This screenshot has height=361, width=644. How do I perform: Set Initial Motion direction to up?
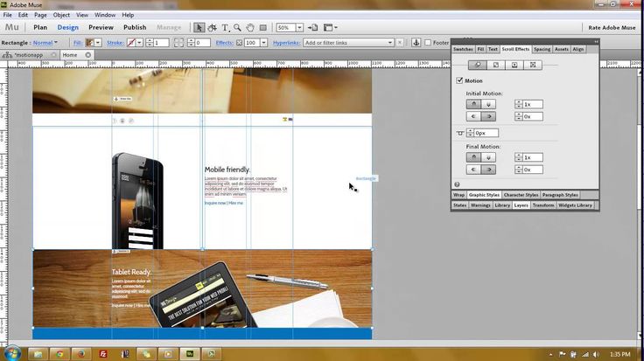[x=473, y=104]
